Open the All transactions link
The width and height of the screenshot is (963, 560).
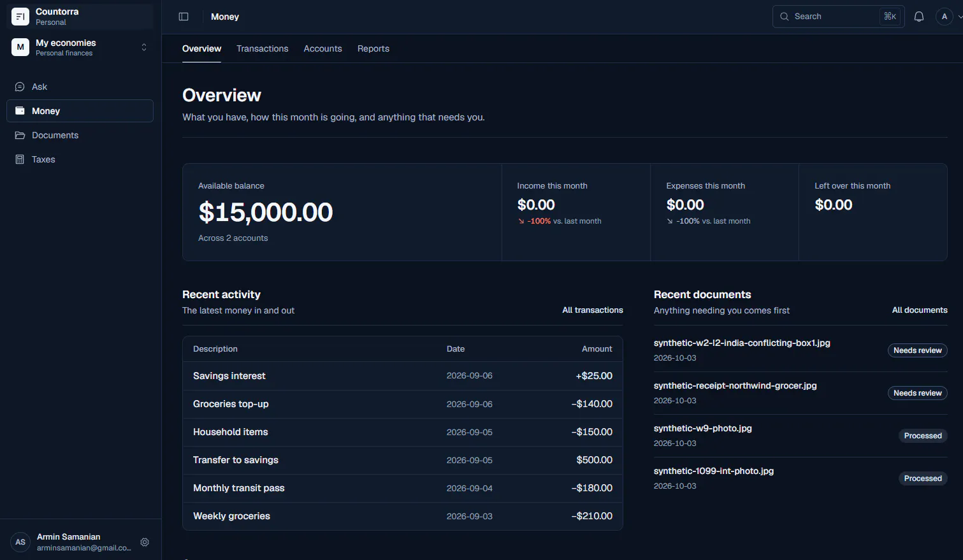(593, 310)
